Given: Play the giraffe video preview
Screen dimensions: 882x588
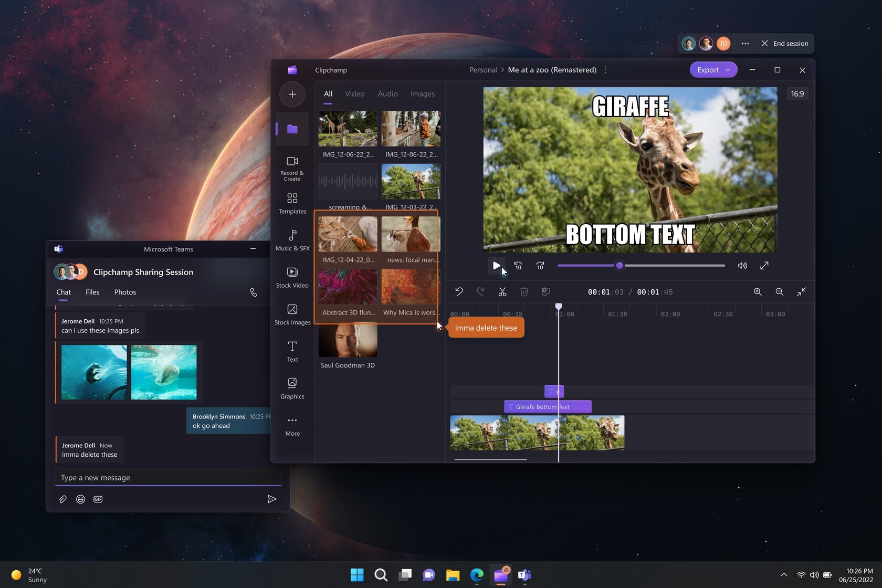Looking at the screenshot, I should coord(496,266).
